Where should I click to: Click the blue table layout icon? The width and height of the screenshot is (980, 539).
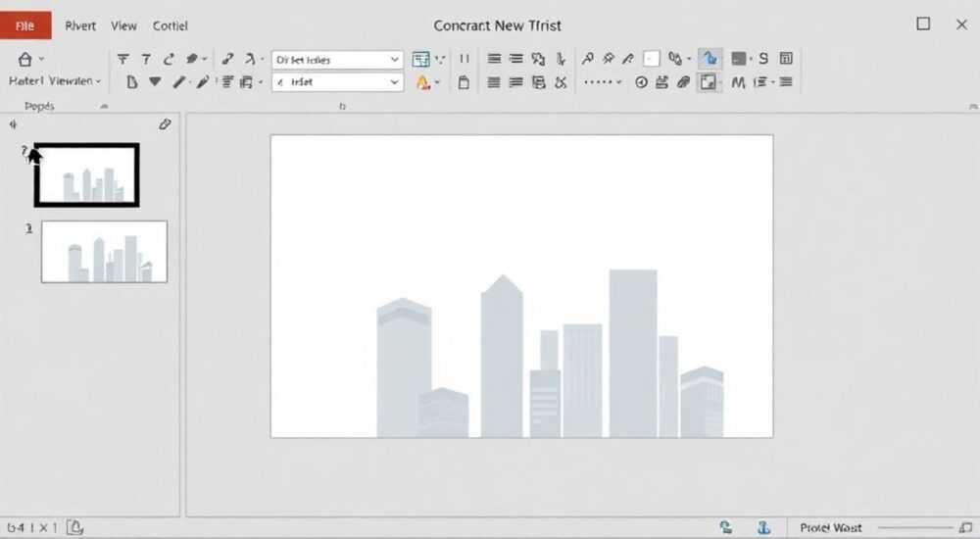click(x=420, y=60)
